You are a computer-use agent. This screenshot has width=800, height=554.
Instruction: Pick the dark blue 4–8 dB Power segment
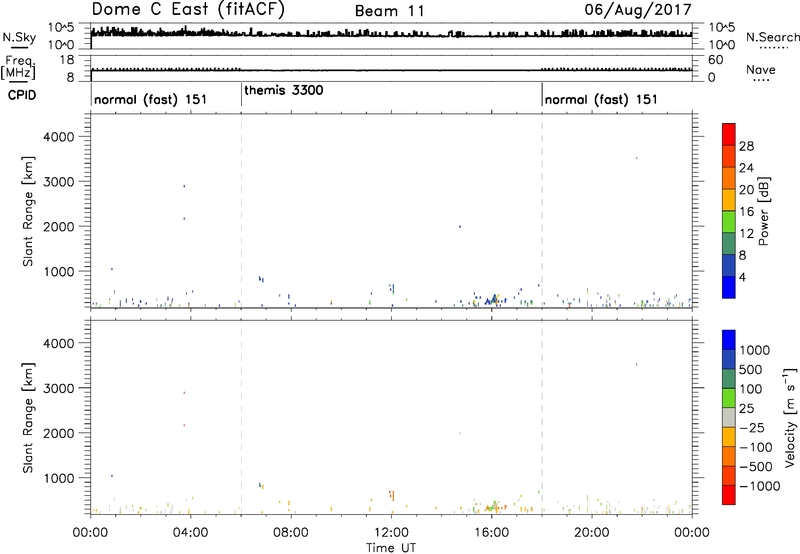(729, 265)
